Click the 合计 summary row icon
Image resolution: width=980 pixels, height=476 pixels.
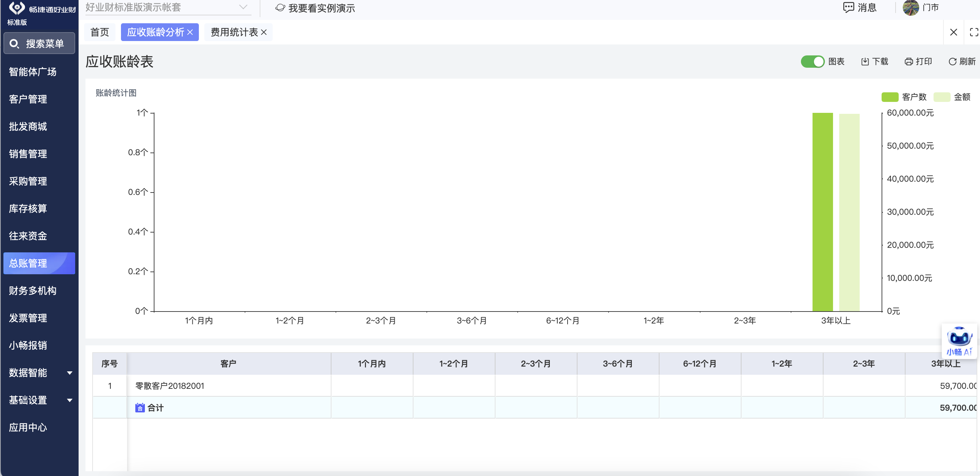140,408
